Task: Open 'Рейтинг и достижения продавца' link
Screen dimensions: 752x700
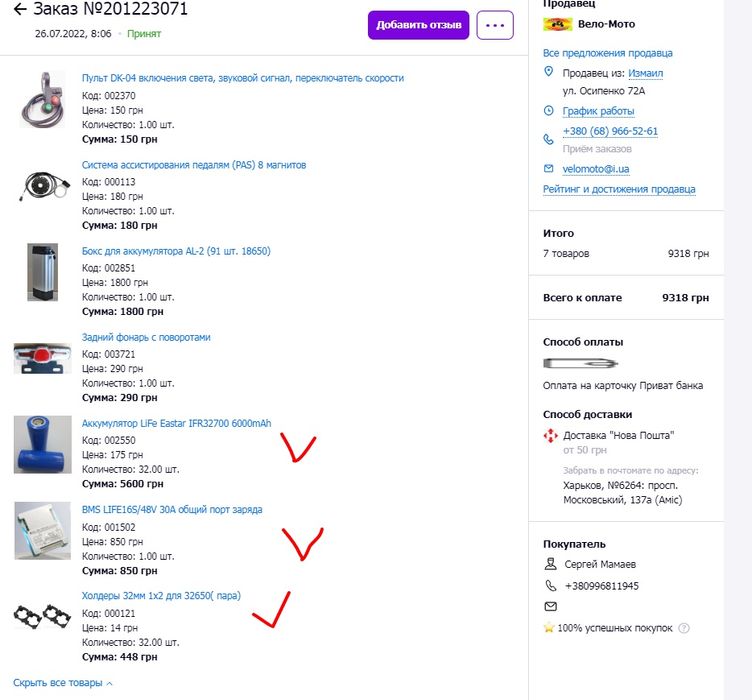Action: [x=619, y=189]
